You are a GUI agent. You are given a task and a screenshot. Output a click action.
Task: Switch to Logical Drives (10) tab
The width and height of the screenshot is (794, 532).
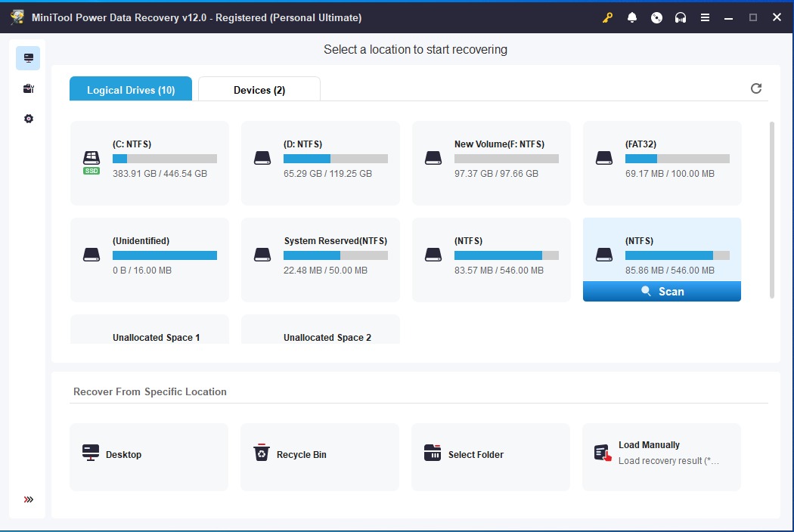coord(131,89)
